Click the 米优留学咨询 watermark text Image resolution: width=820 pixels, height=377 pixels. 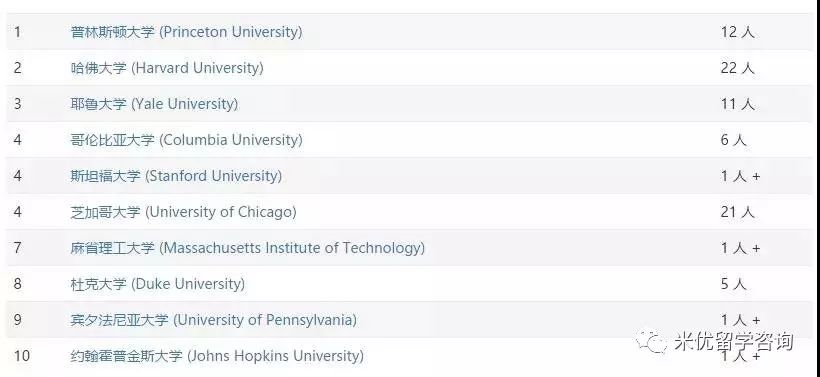[x=734, y=341]
